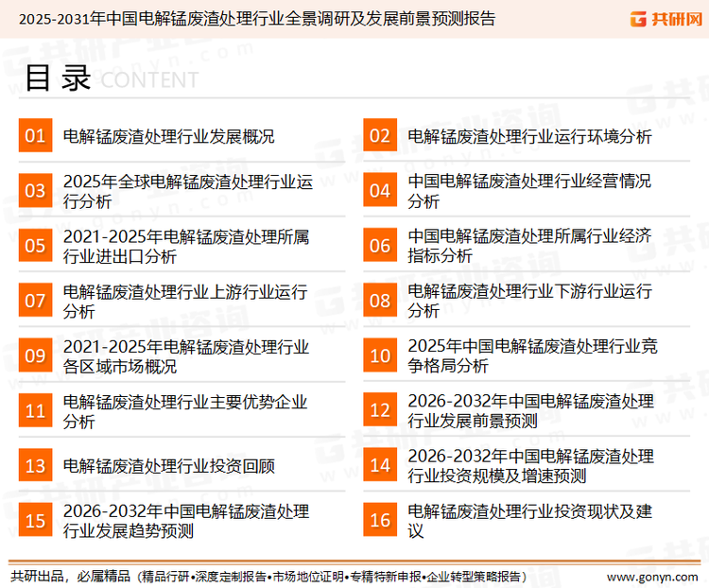Select the orange 16 chapter number box
Image resolution: width=709 pixels, height=588 pixels.
(380, 520)
